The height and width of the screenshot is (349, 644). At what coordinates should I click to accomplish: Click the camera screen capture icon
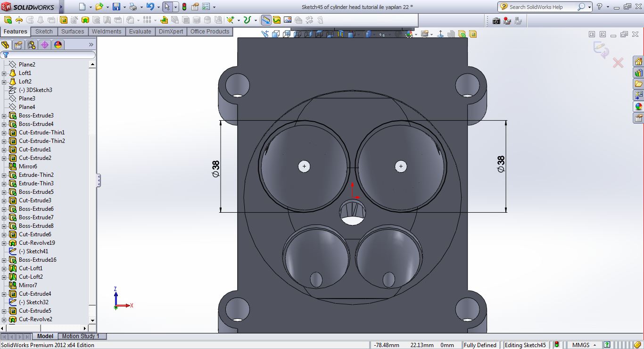coord(496,21)
